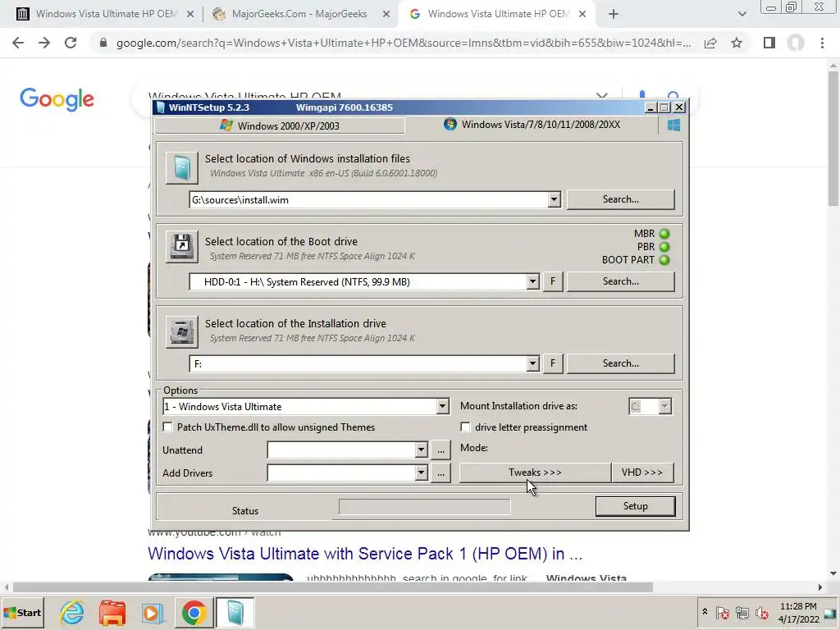Click the Windows installation files icon
The image size is (840, 630).
point(181,167)
